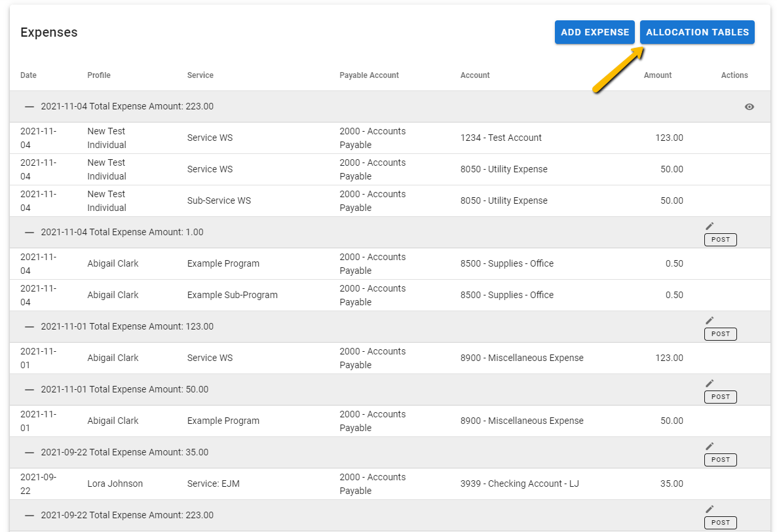Viewport: 777px width, 532px height.
Task: Click the Date column header
Action: pyautogui.click(x=28, y=75)
